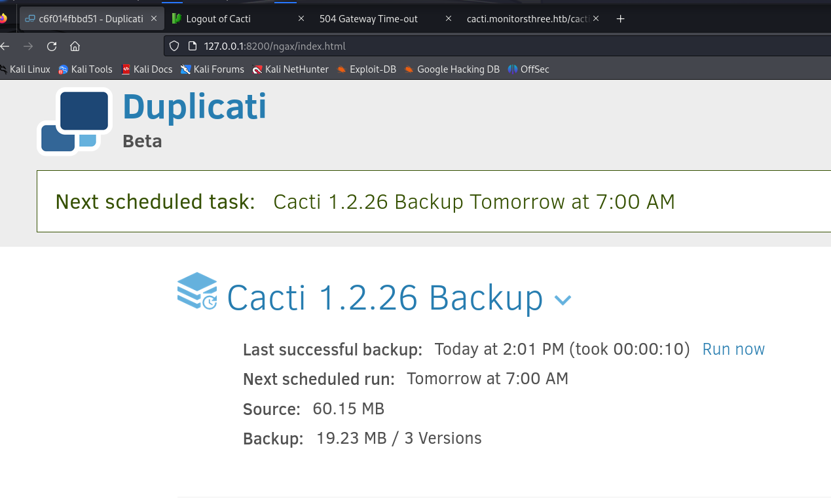
Task: Switch to the Logout of Cacti tab
Action: tap(218, 19)
